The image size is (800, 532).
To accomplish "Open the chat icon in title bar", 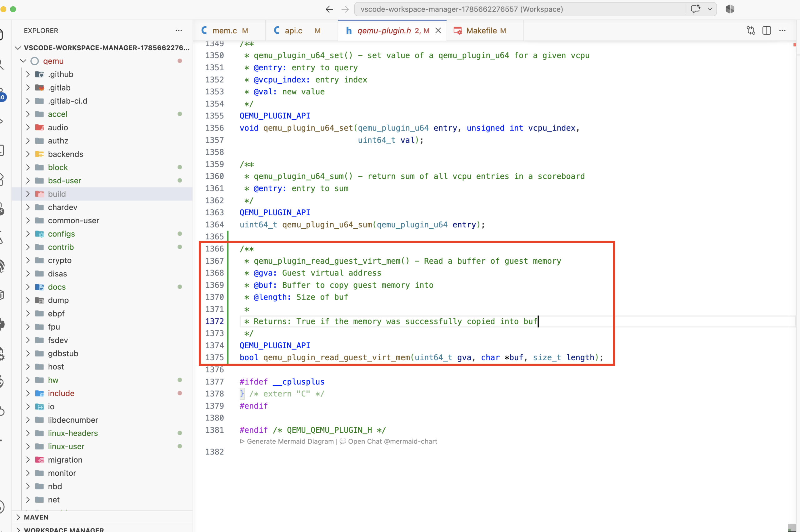I will click(x=695, y=9).
